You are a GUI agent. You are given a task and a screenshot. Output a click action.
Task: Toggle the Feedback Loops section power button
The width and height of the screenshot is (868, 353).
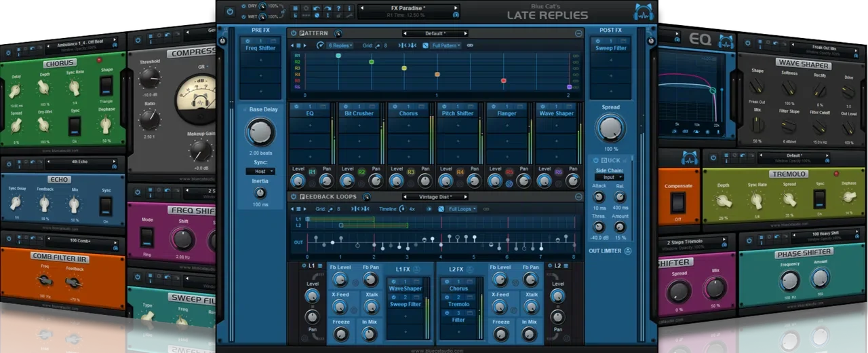click(293, 197)
